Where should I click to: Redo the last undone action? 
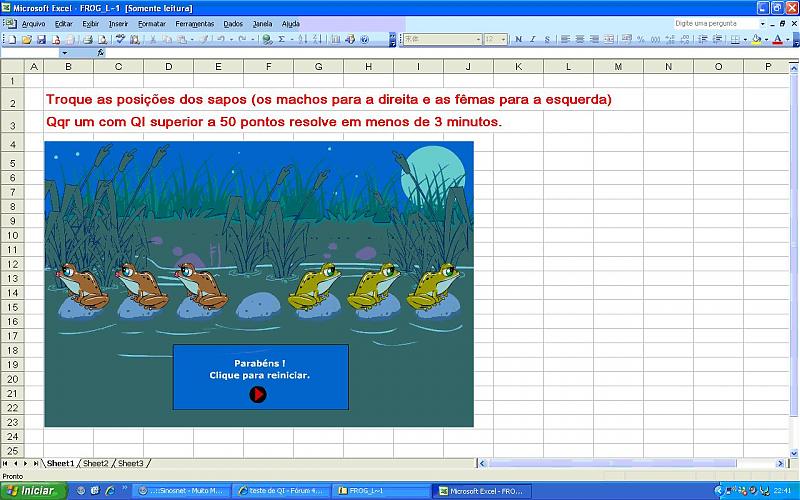[242, 39]
